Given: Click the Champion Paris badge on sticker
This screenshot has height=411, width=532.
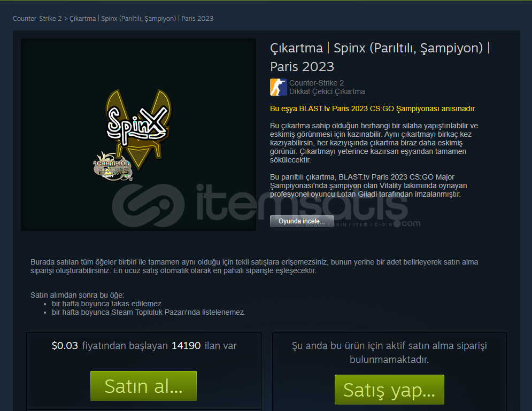Looking at the screenshot, I should click(113, 166).
